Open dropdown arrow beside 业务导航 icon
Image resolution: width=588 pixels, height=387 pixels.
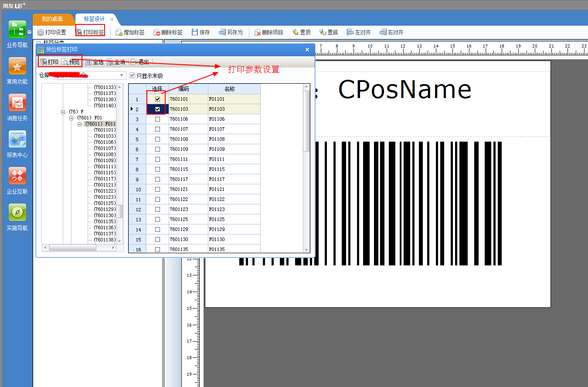pyautogui.click(x=29, y=32)
